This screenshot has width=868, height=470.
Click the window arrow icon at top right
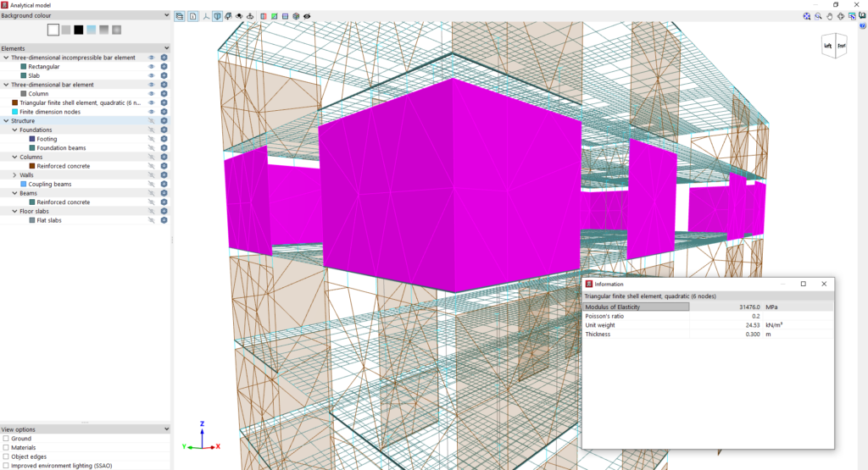pyautogui.click(x=852, y=16)
